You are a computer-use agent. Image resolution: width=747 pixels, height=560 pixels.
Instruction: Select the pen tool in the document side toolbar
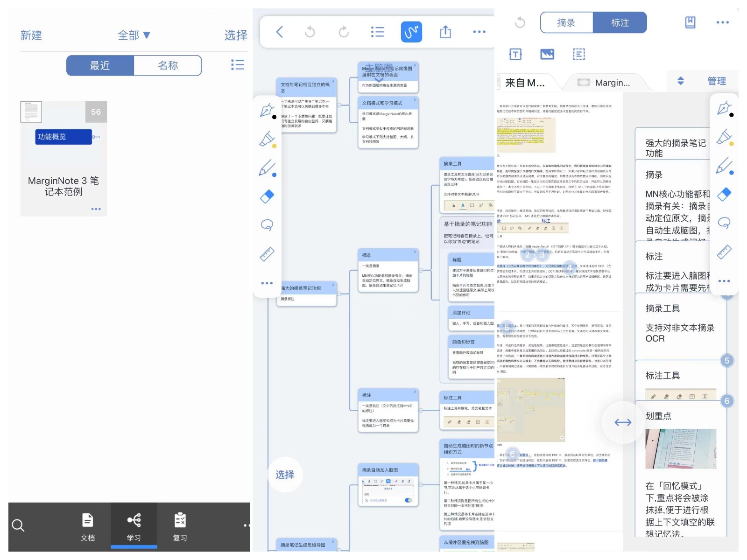[724, 108]
